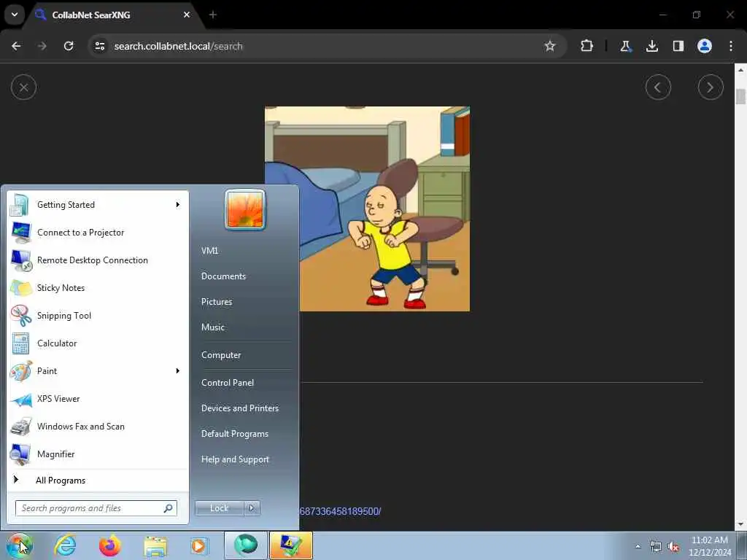Open Windows Explorer folder icon in taskbar
747x560 pixels.
(155, 545)
